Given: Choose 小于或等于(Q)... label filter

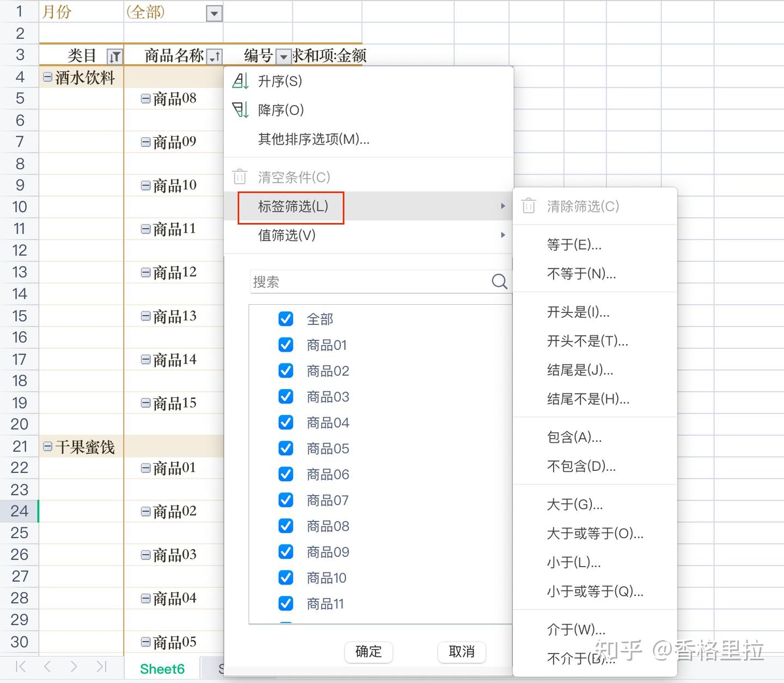Looking at the screenshot, I should click(595, 591).
